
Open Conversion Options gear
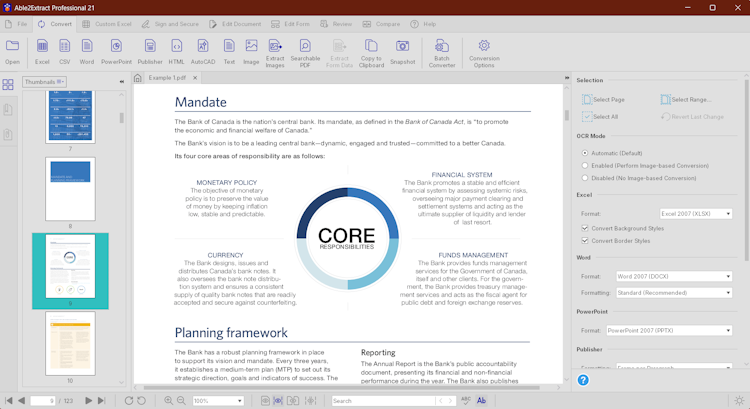point(484,45)
